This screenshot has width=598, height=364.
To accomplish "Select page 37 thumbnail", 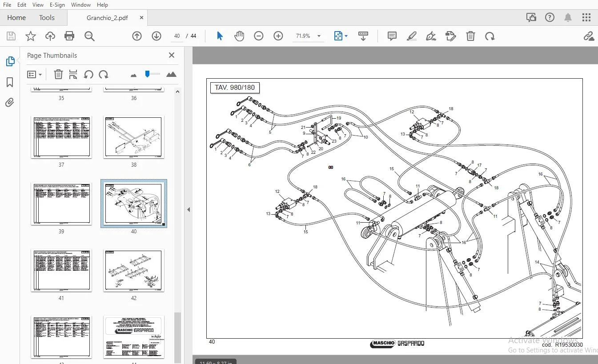I will click(61, 137).
